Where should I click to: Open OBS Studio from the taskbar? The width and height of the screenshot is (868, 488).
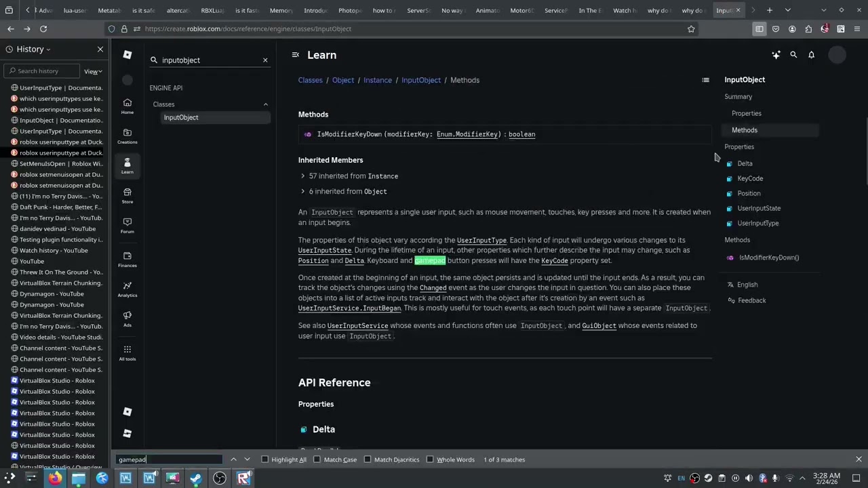point(220,479)
